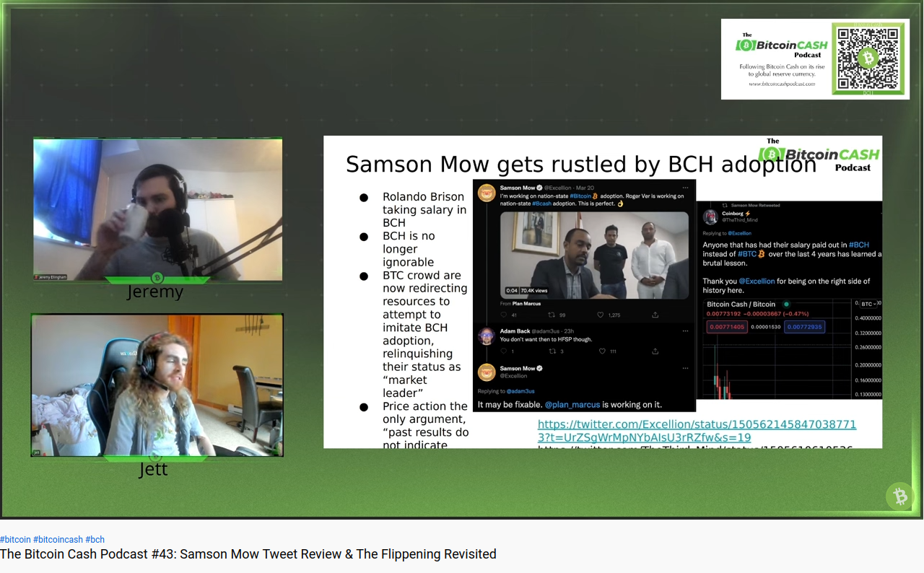Click the Bitcoin Cash Podcast logo on the slide
Screen dimensions: 924x573
pos(819,154)
